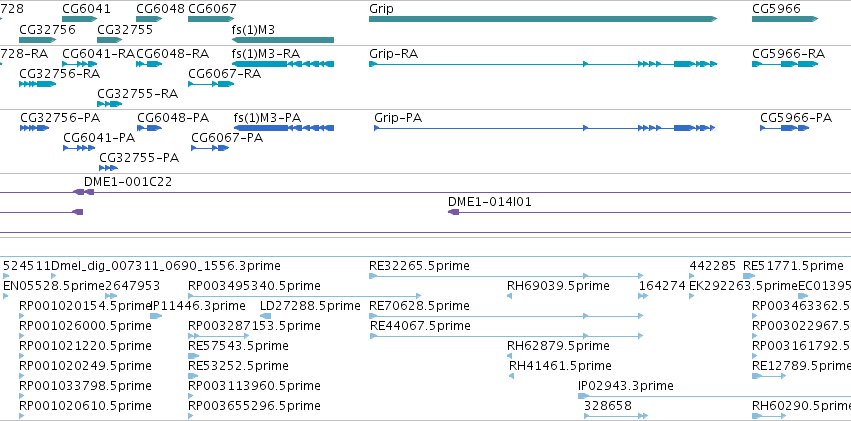
Task: Click the CG32756-RA transcript glyph
Action: [37, 84]
